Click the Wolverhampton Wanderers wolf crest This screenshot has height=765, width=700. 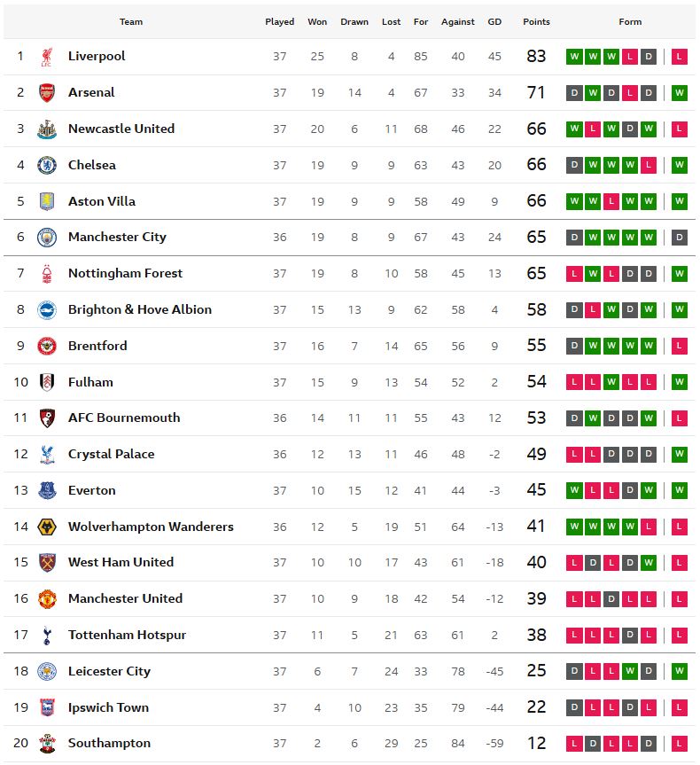pos(47,527)
